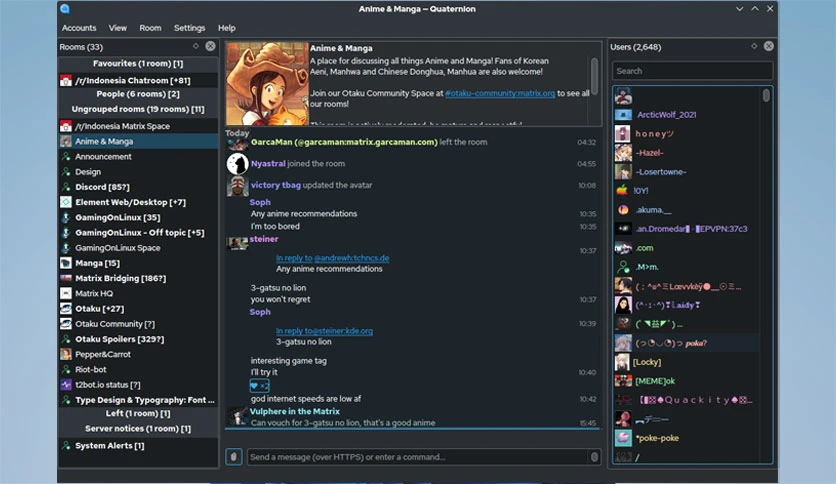Open the #otaku-community:matrix.org link
The width and height of the screenshot is (836, 484).
[500, 93]
